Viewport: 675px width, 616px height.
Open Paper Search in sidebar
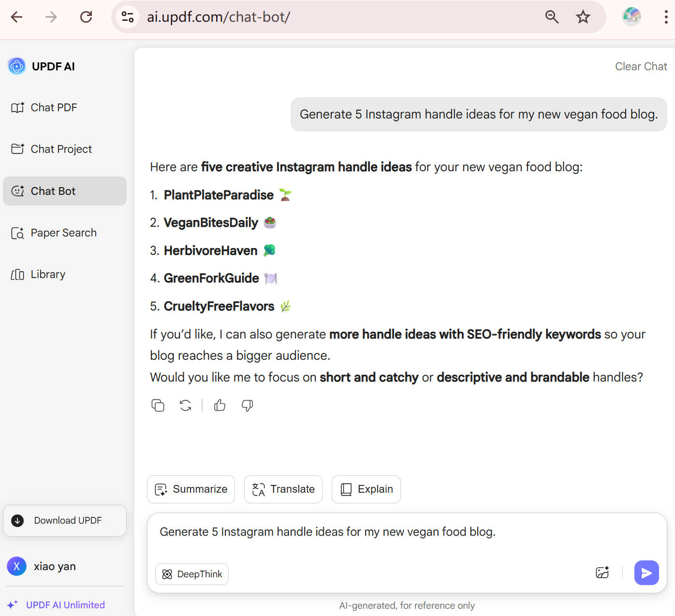(65, 233)
